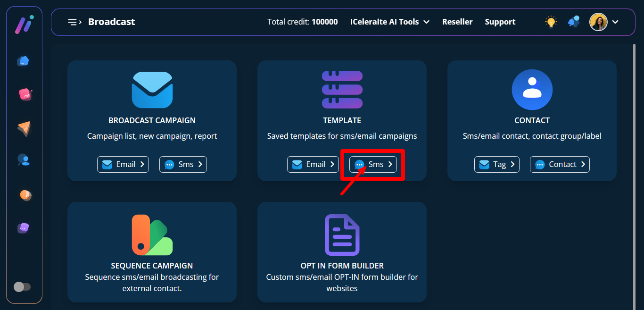Click the blue shapes icon beside lightbulb
Image resolution: width=644 pixels, height=310 pixels.
574,22
